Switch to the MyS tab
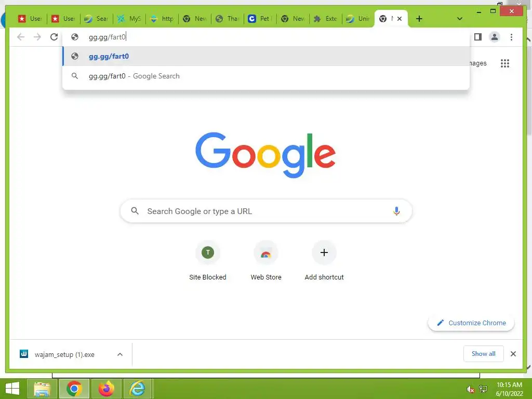The image size is (532, 399). pyautogui.click(x=129, y=19)
